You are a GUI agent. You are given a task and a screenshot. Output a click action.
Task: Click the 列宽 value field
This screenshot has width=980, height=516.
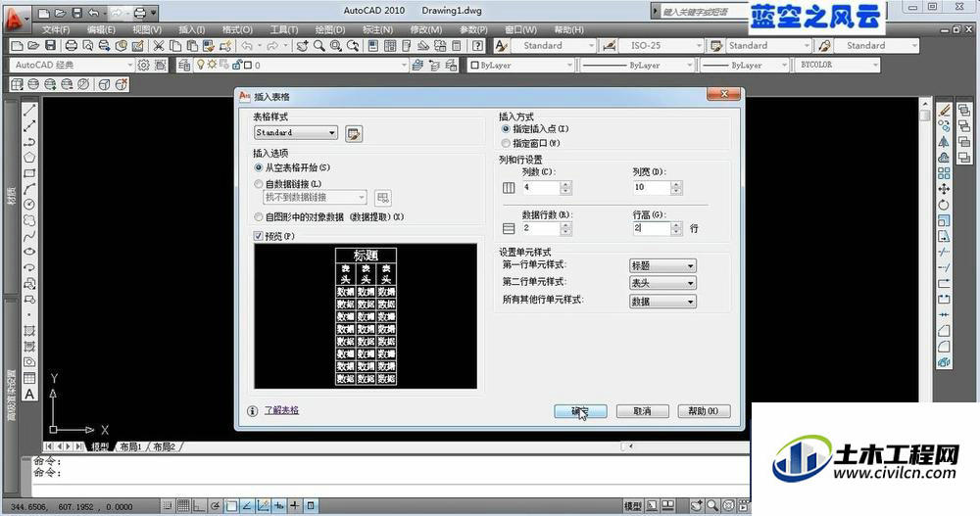tap(652, 187)
